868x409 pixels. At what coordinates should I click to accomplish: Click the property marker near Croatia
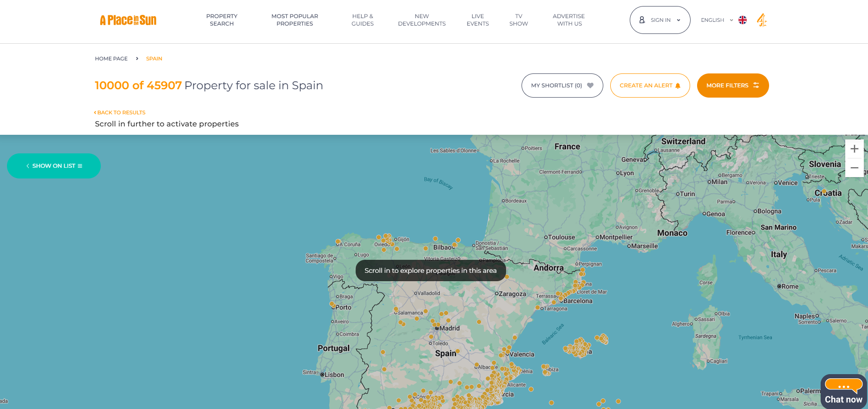(x=824, y=191)
